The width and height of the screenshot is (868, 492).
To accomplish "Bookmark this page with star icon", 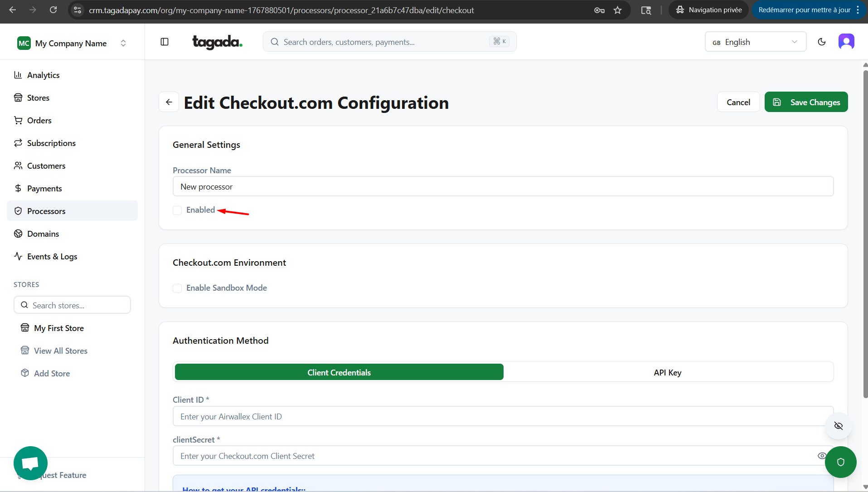I will (x=617, y=10).
